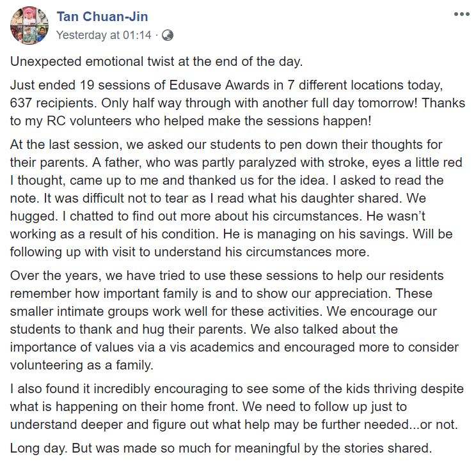Open the Tan Chuan-Jin profile name link
Image resolution: width=476 pixels, height=466 pixels.
pos(102,17)
